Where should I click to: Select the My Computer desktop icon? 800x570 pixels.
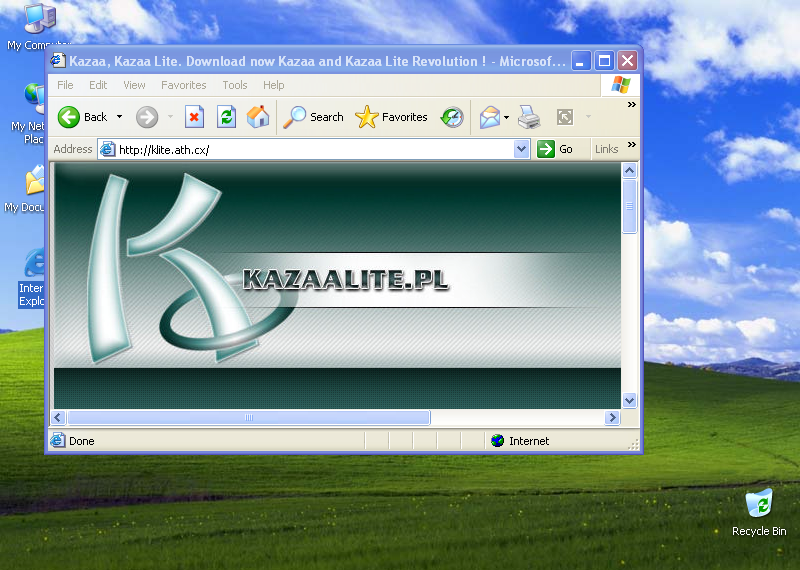tap(38, 27)
